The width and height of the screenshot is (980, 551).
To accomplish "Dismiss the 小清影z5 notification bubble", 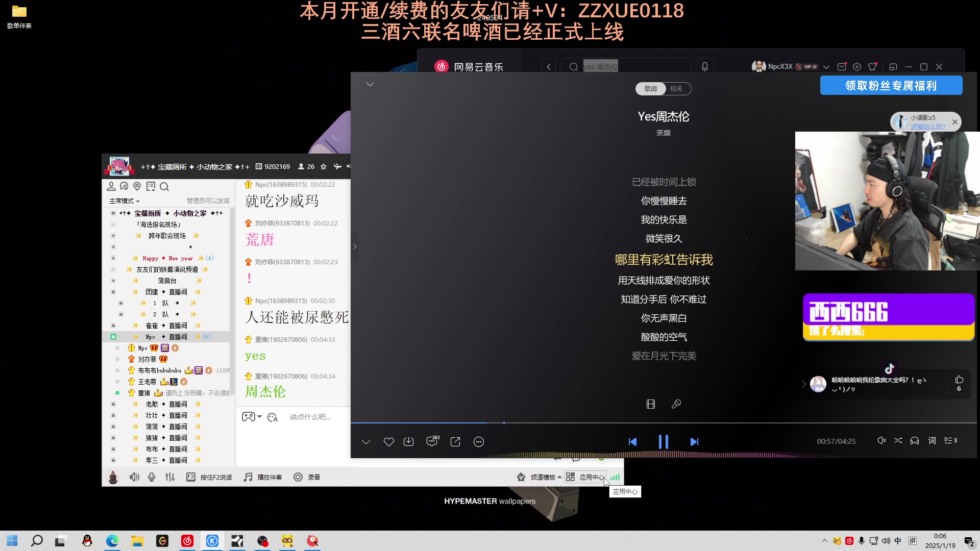I will (955, 122).
